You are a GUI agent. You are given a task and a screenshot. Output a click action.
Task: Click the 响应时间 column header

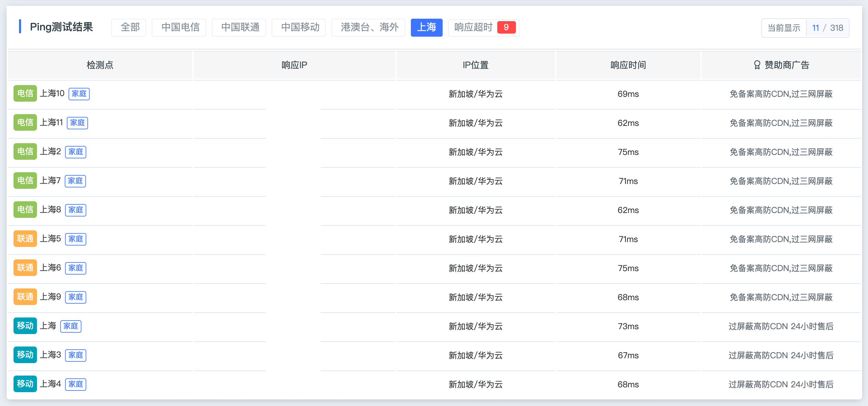(628, 65)
